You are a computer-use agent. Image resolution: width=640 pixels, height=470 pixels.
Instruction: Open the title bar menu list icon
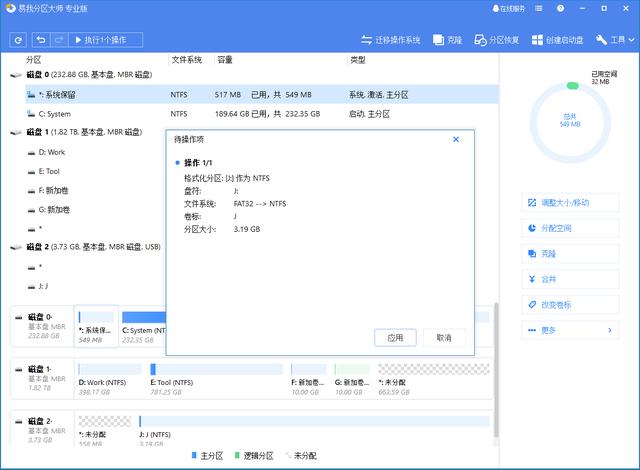(x=539, y=9)
